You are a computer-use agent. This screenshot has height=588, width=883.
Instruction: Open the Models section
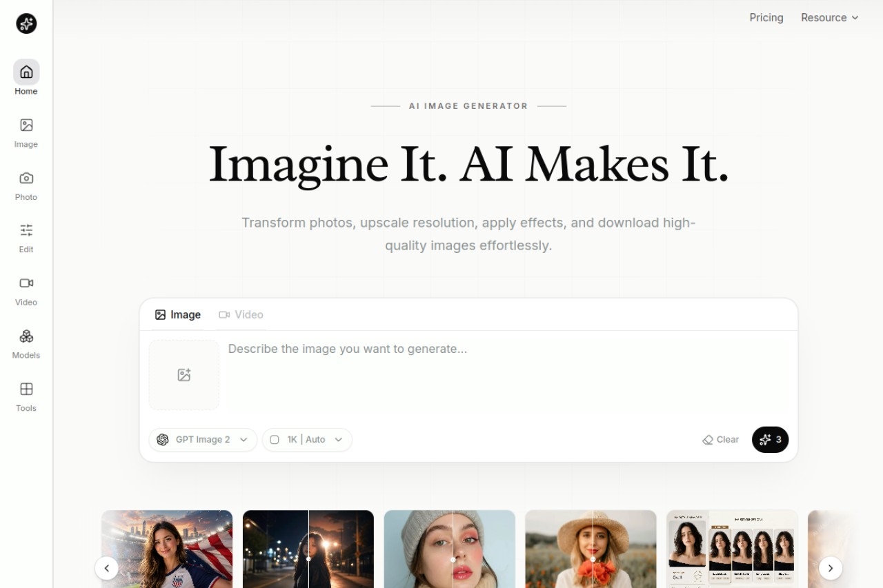click(26, 344)
